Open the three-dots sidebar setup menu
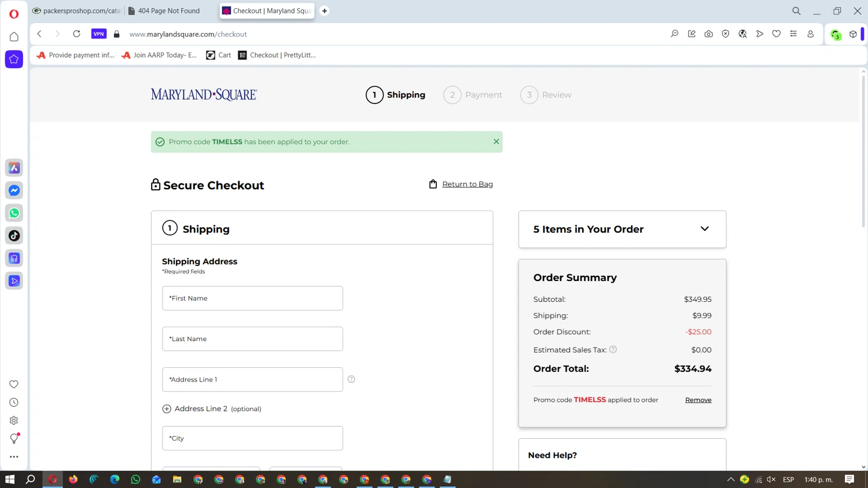 [14, 457]
